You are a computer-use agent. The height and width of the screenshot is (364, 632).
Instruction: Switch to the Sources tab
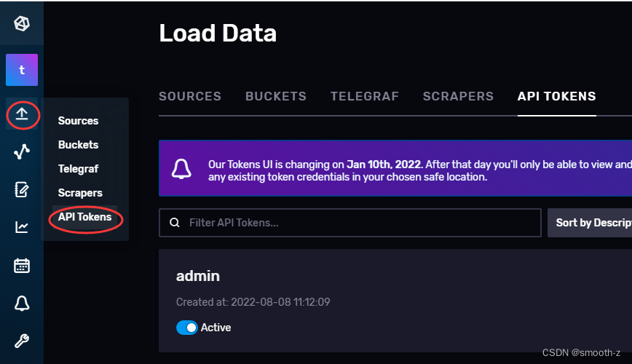pos(190,96)
